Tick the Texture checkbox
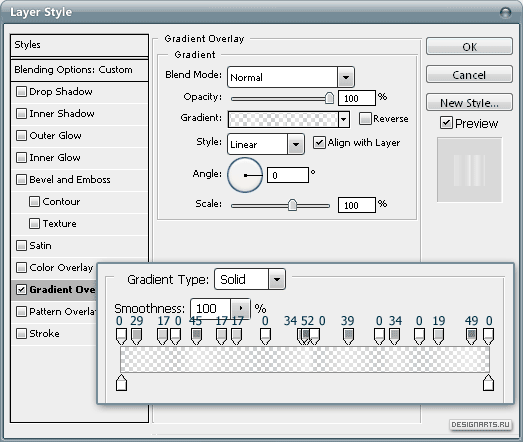This screenshot has height=442, width=523. coord(34,224)
